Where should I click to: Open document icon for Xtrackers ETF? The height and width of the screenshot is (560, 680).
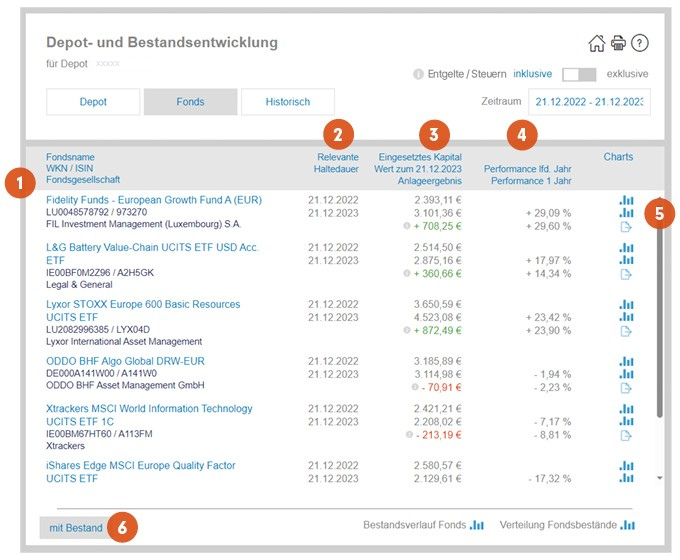click(626, 436)
